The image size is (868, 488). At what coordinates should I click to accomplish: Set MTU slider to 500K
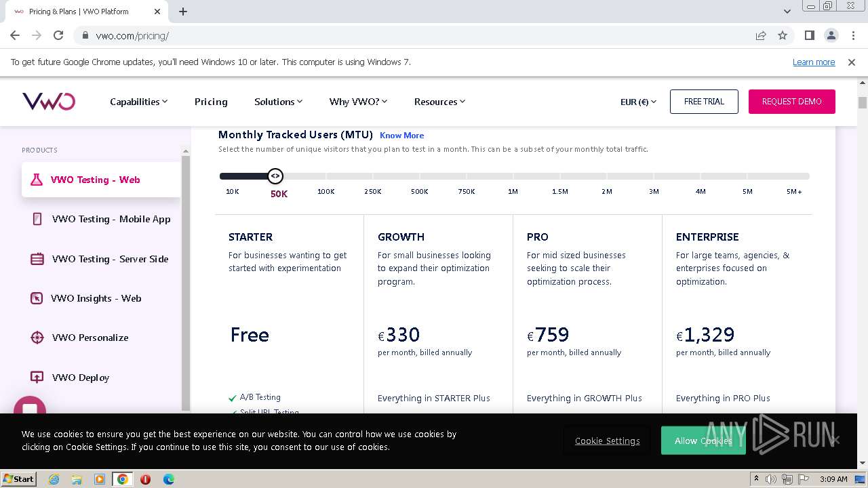(420, 192)
